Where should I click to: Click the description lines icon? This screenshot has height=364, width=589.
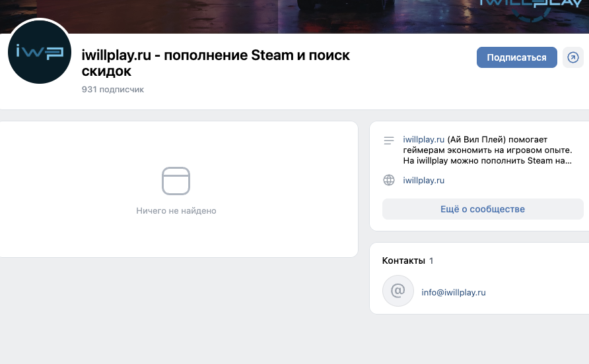[x=389, y=140]
